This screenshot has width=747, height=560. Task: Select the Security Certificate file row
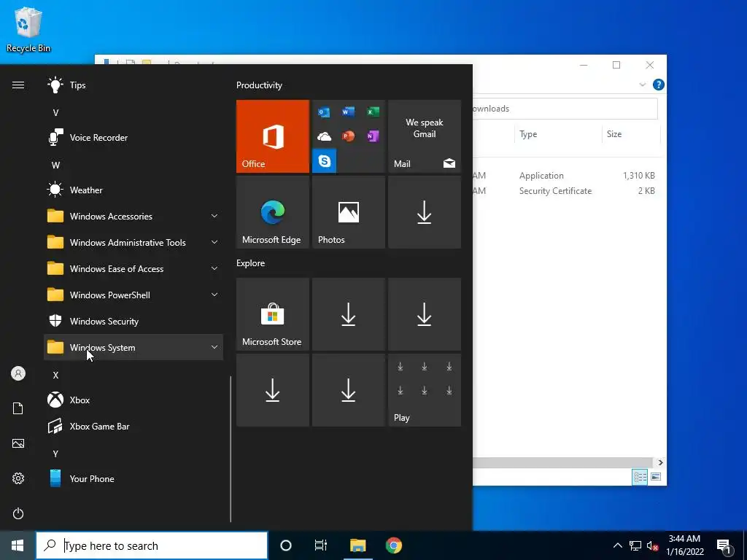566,191
